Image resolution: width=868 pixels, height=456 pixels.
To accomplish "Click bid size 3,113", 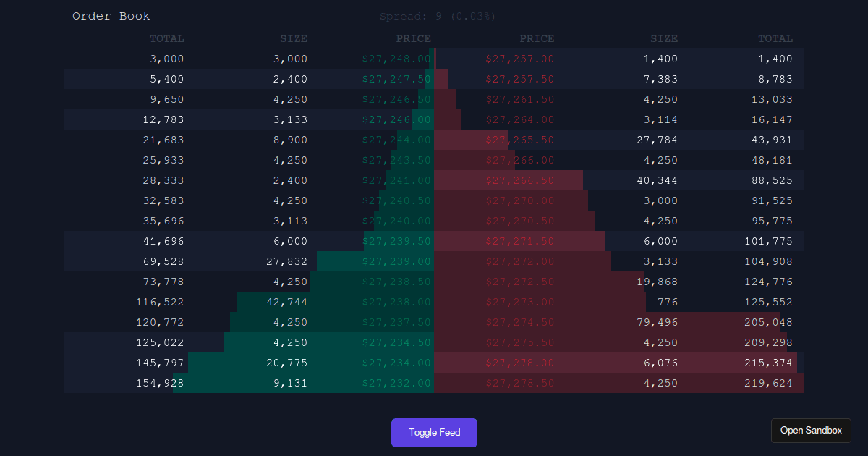I will (291, 221).
